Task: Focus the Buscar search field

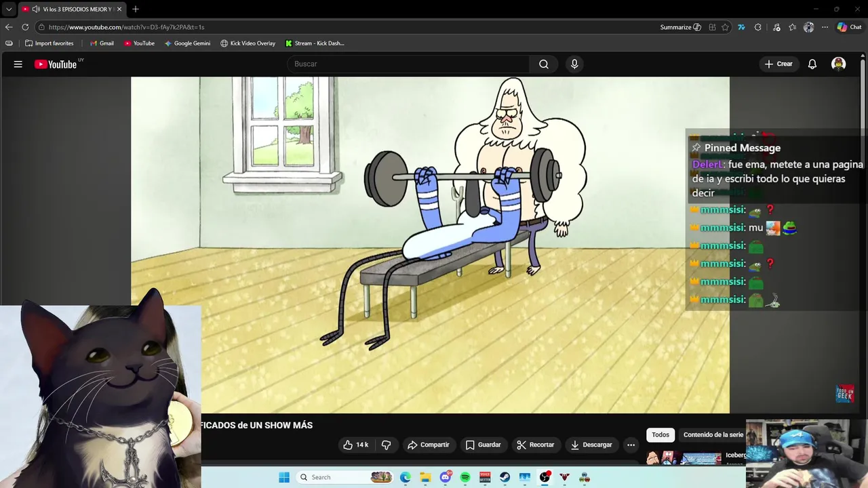Action: (x=409, y=64)
